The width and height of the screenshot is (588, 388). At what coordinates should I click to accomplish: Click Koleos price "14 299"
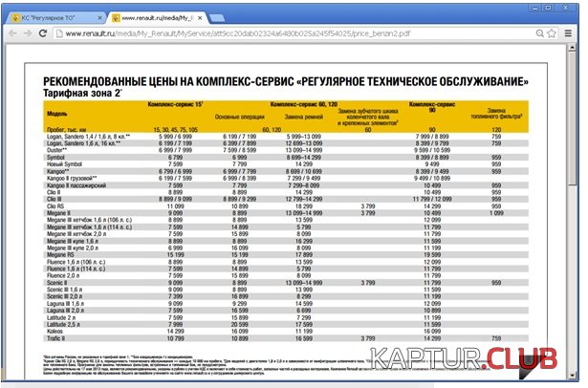[175, 332]
